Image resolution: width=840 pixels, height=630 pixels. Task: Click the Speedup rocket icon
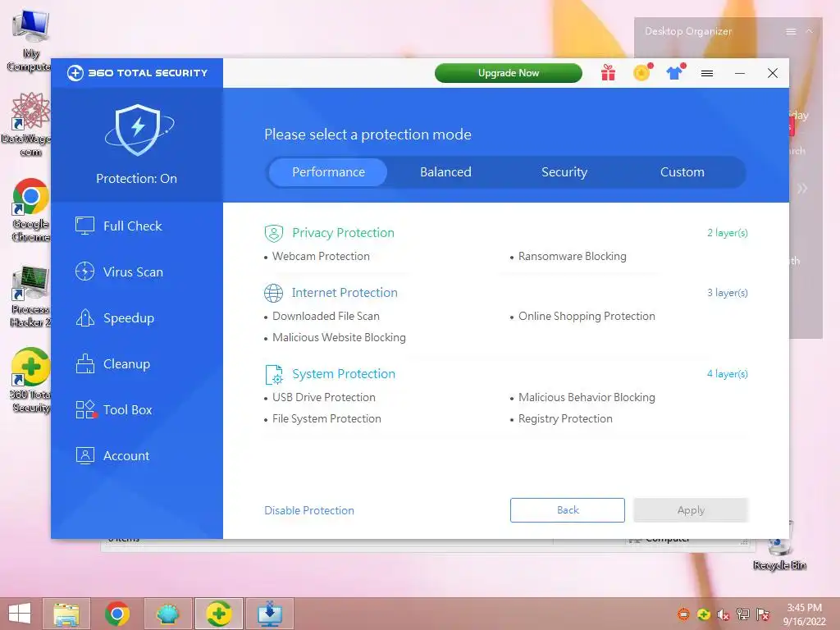click(84, 317)
